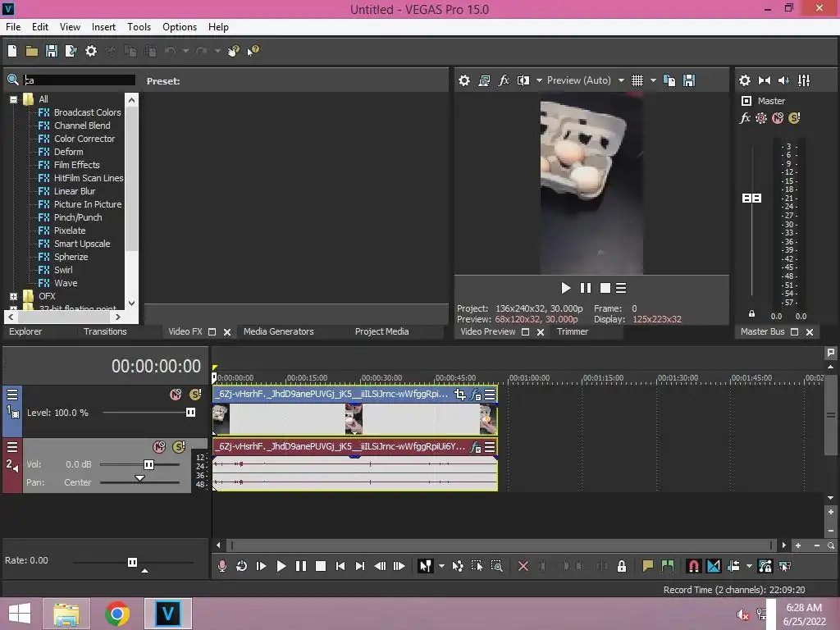This screenshot has height=630, width=840.
Task: Toggle Loop Playback button
Action: point(241,566)
